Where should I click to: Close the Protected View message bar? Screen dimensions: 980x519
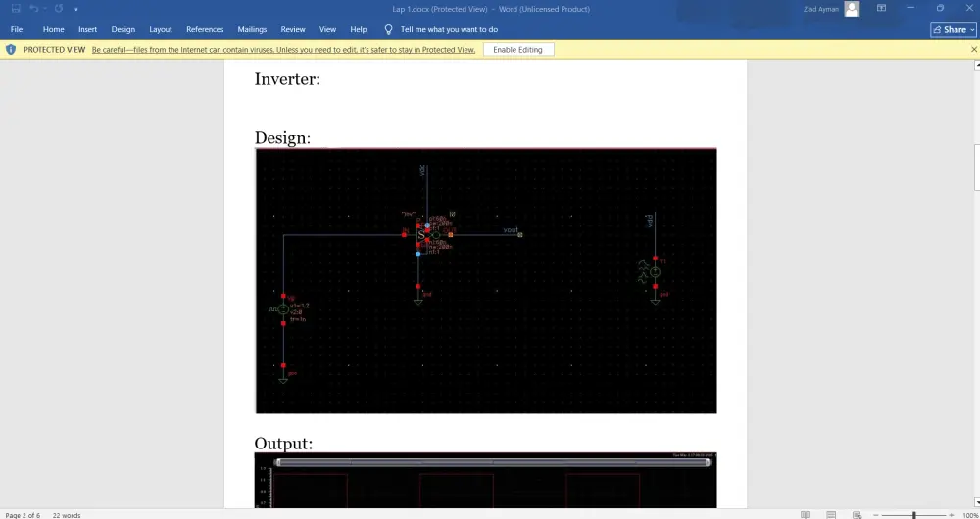click(x=973, y=49)
